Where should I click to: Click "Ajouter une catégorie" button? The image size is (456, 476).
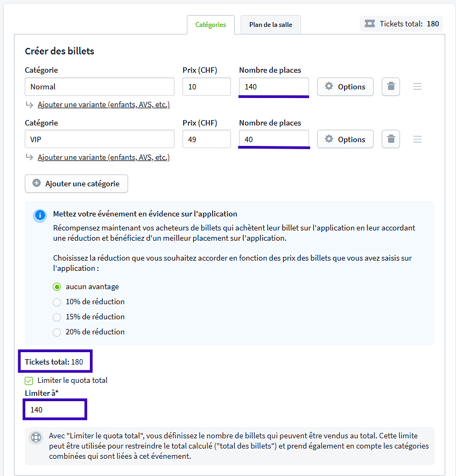76,184
